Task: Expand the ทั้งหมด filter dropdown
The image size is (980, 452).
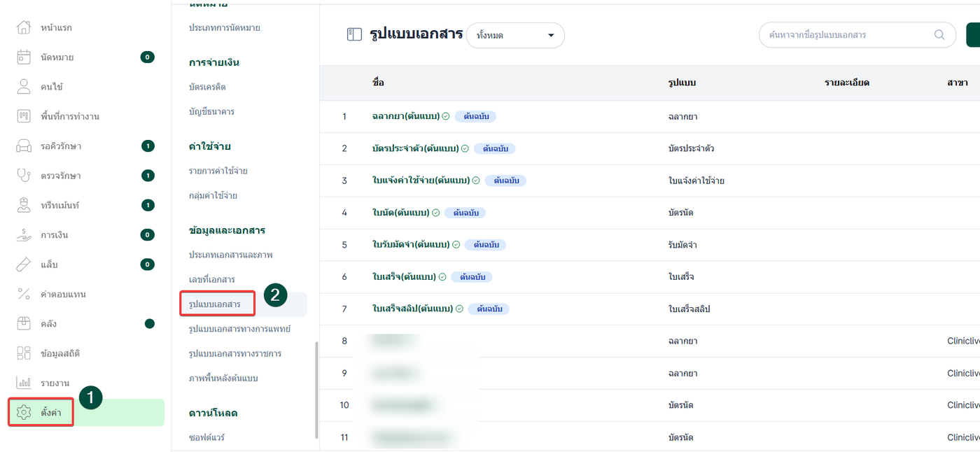Action: pyautogui.click(x=515, y=35)
